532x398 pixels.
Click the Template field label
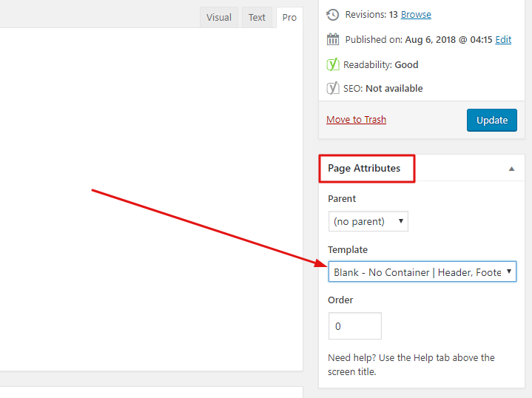(x=348, y=250)
